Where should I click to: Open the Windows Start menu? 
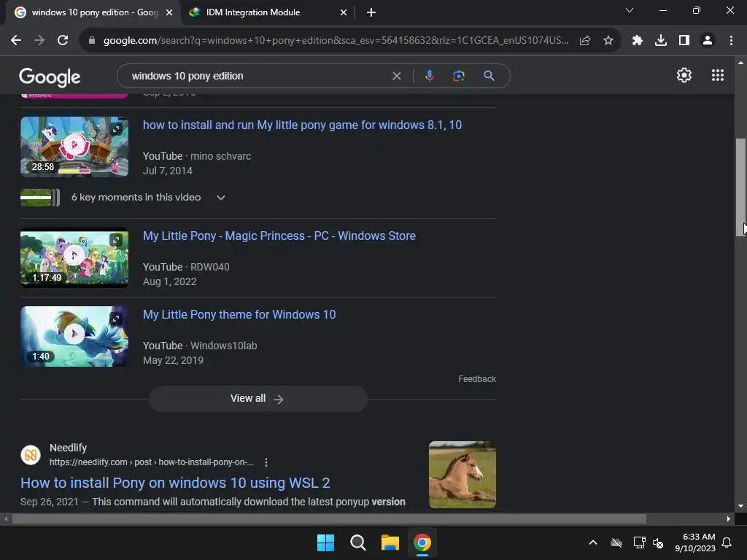(326, 542)
